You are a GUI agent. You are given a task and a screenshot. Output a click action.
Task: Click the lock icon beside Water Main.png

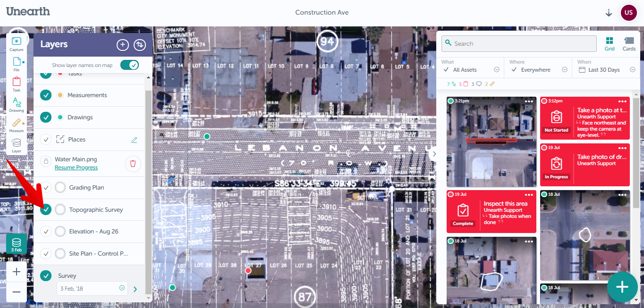(x=46, y=161)
